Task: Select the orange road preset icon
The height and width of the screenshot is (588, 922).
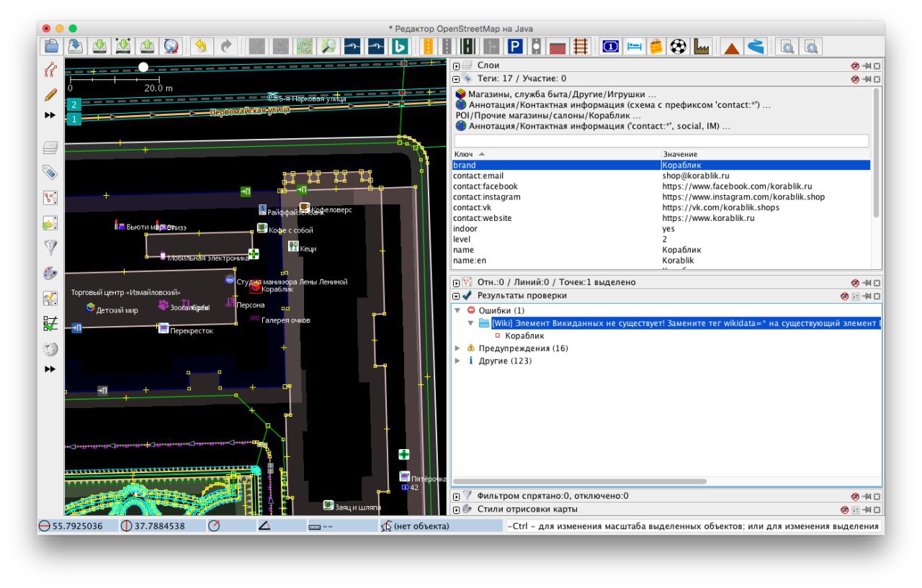Action: tap(428, 47)
